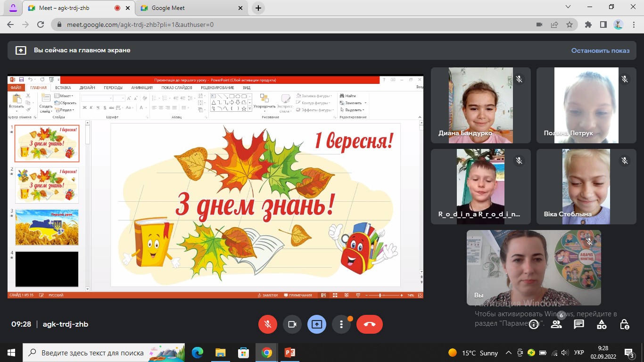The width and height of the screenshot is (644, 362).
Task: Open the Meet activities icon
Action: (602, 324)
